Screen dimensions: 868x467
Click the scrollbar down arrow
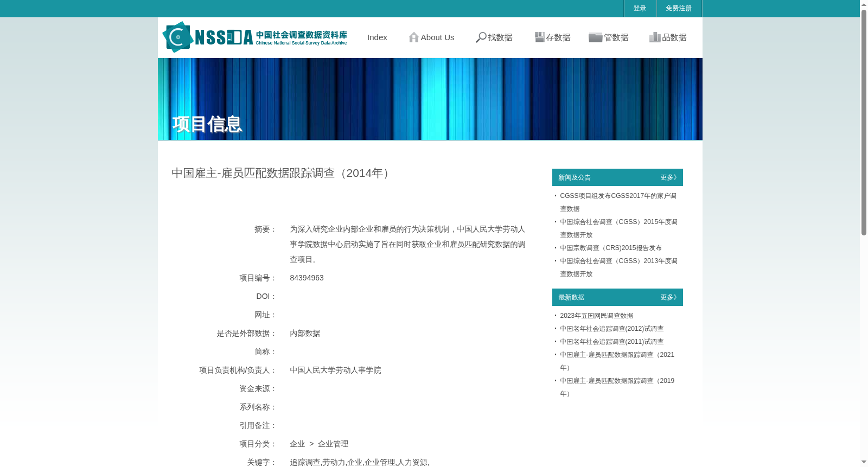[x=864, y=462]
